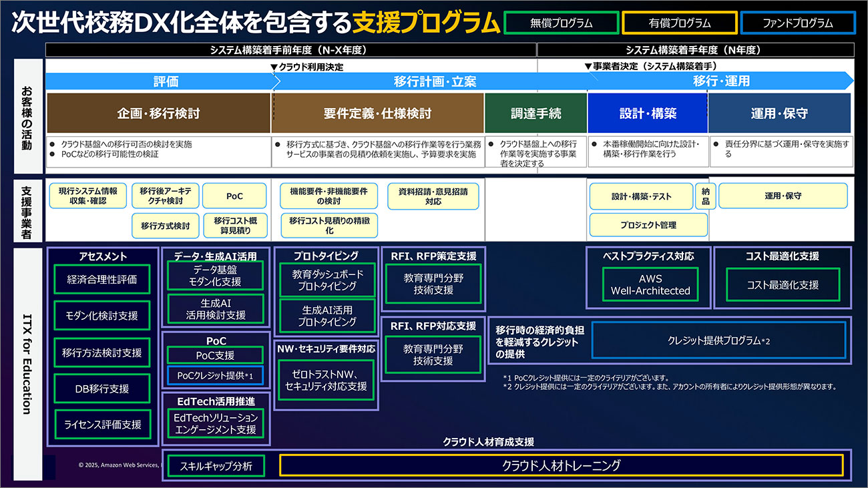
Task: Click the yellow 有償プログラム legend box
Action: point(680,23)
